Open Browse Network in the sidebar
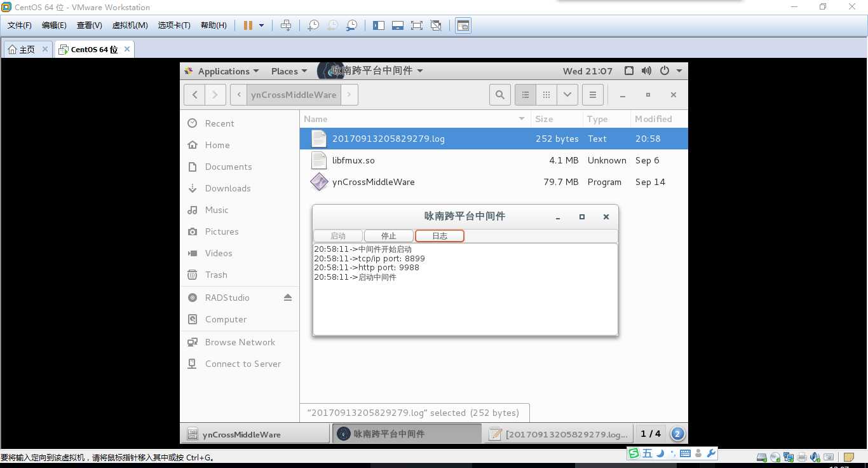This screenshot has width=868, height=468. (240, 342)
